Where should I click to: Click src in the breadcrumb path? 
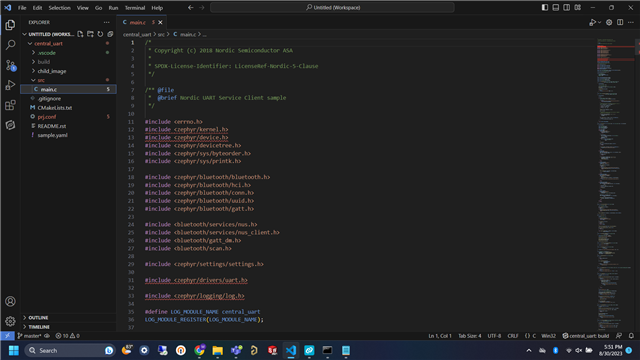pyautogui.click(x=161, y=34)
